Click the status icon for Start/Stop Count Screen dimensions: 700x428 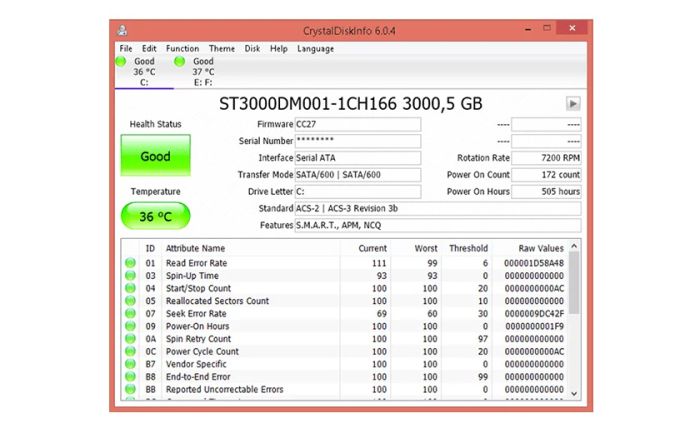click(x=130, y=288)
